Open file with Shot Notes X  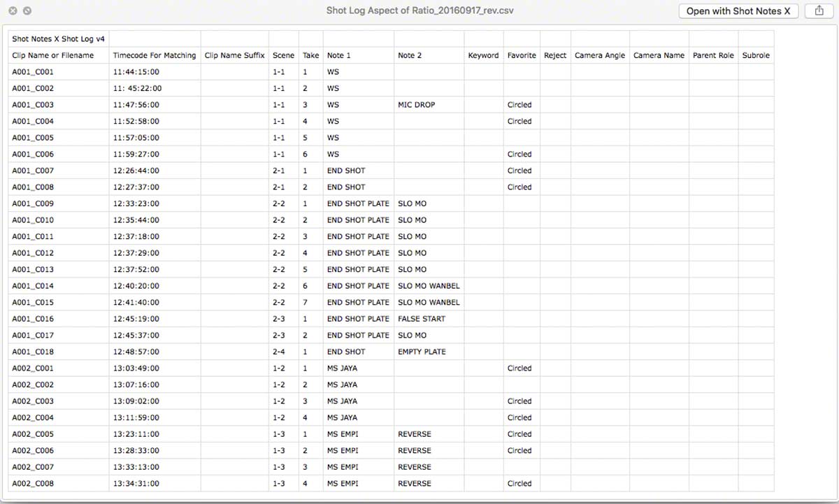[738, 10]
